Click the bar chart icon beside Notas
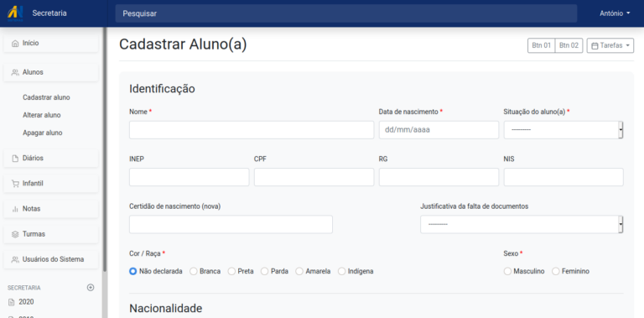 coord(15,209)
